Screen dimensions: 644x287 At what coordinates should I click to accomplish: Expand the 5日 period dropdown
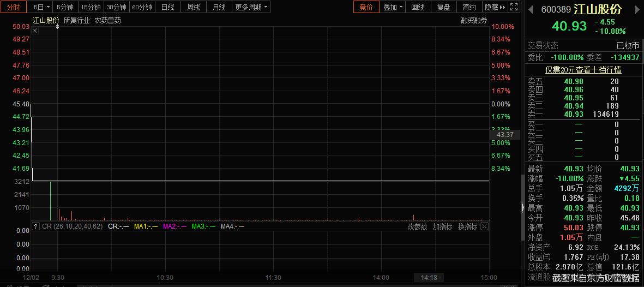[41, 7]
